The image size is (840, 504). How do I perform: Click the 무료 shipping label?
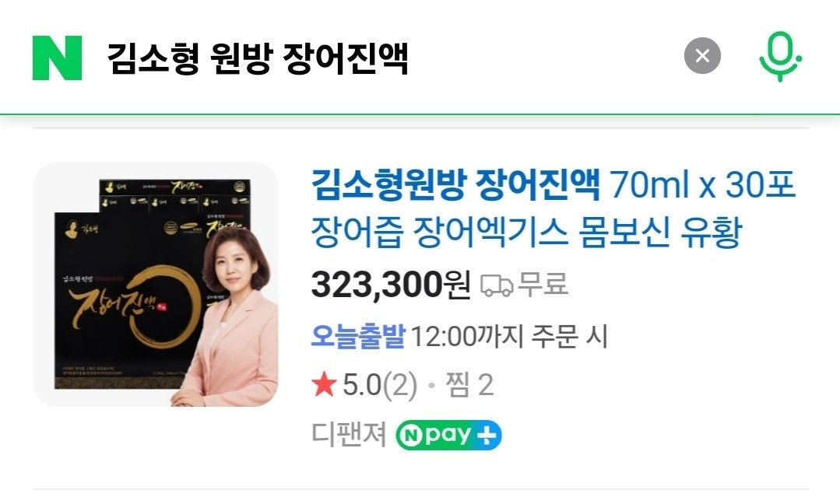543,284
